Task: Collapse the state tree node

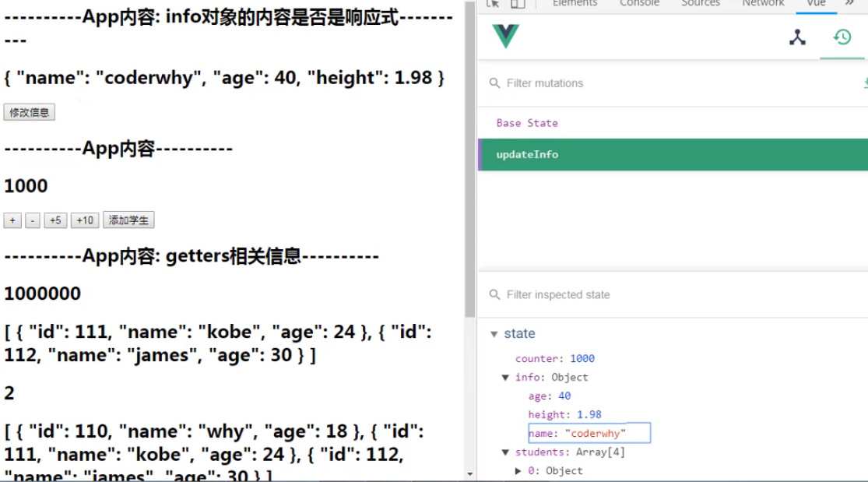Action: pos(494,334)
